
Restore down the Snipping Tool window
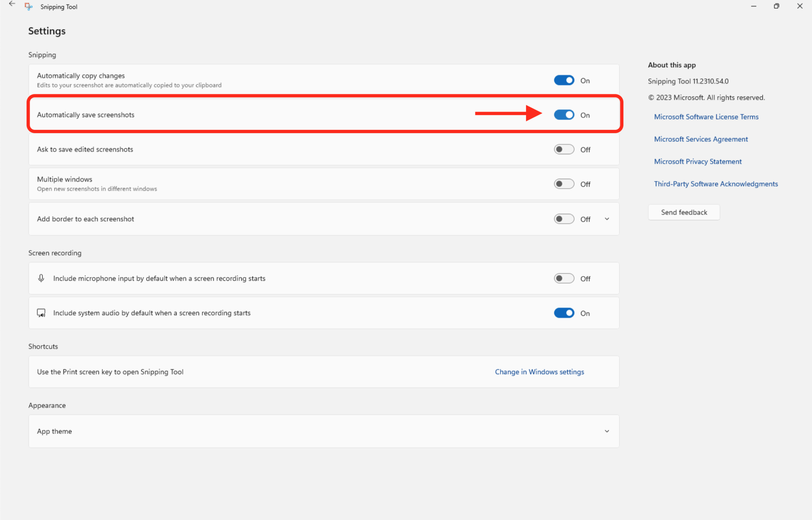tap(776, 6)
